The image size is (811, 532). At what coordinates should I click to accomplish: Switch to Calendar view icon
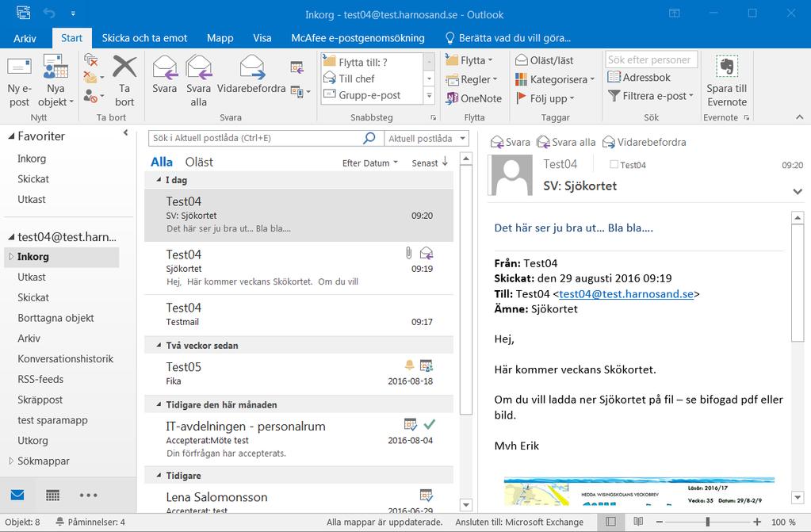click(x=53, y=496)
